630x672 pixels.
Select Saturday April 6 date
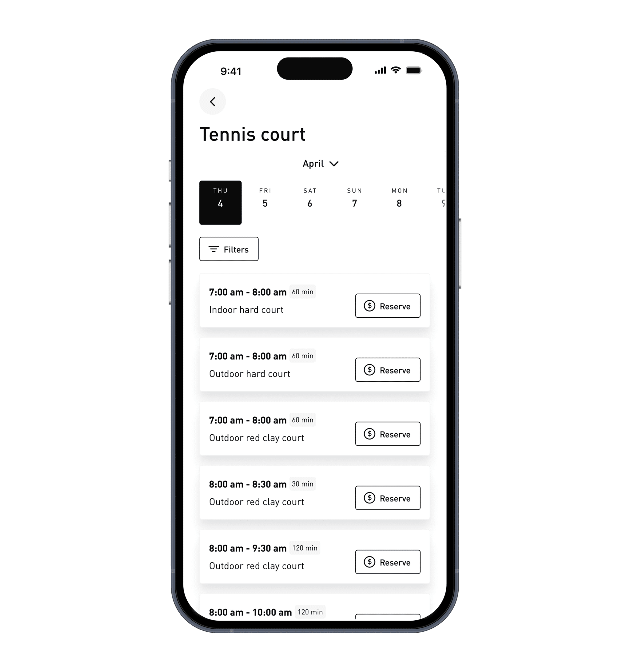point(309,201)
